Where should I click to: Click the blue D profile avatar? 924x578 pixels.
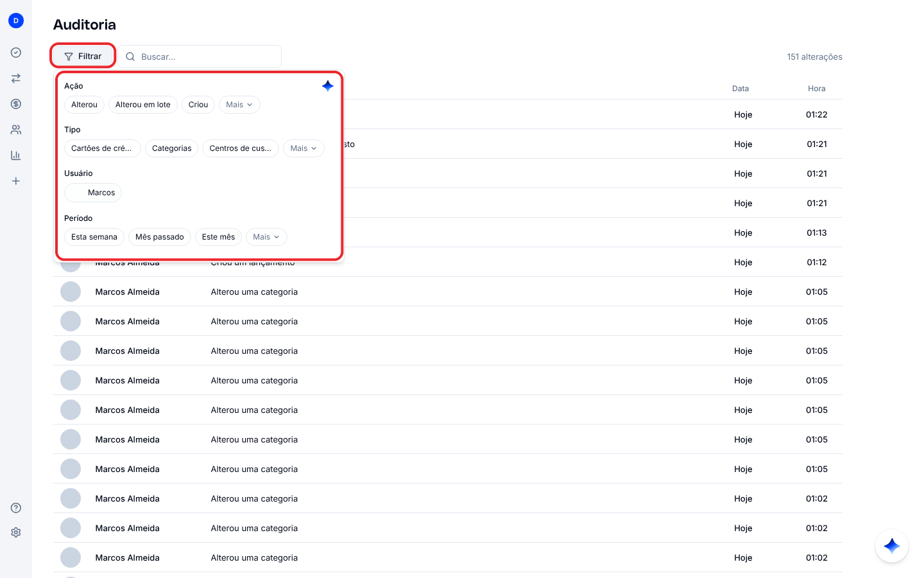coord(16,21)
